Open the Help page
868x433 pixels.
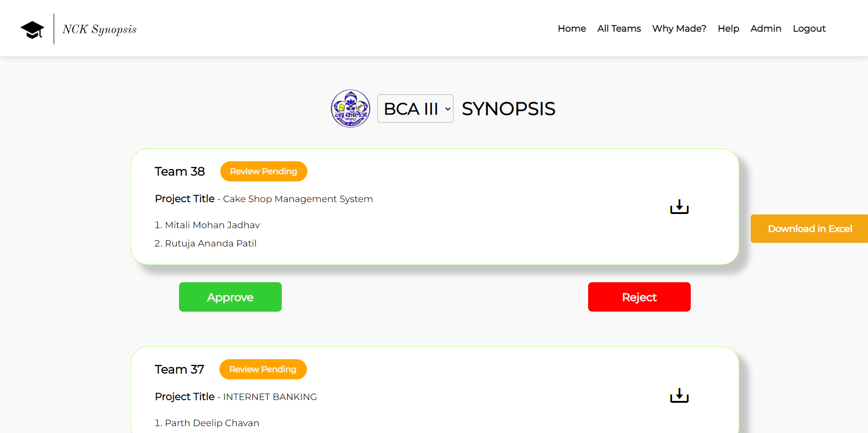coord(728,28)
